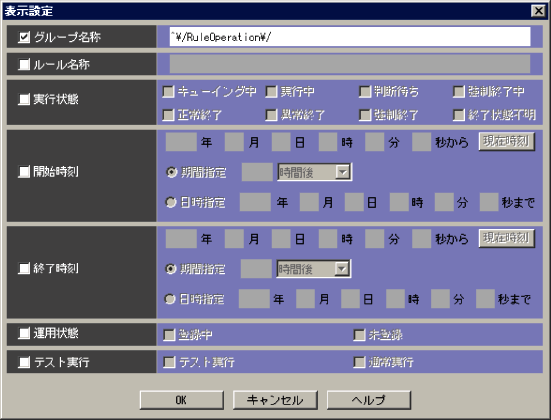Screen dimensions: 551x420
Task: Click the 開始時刻 from-month field
Action: pos(234,142)
